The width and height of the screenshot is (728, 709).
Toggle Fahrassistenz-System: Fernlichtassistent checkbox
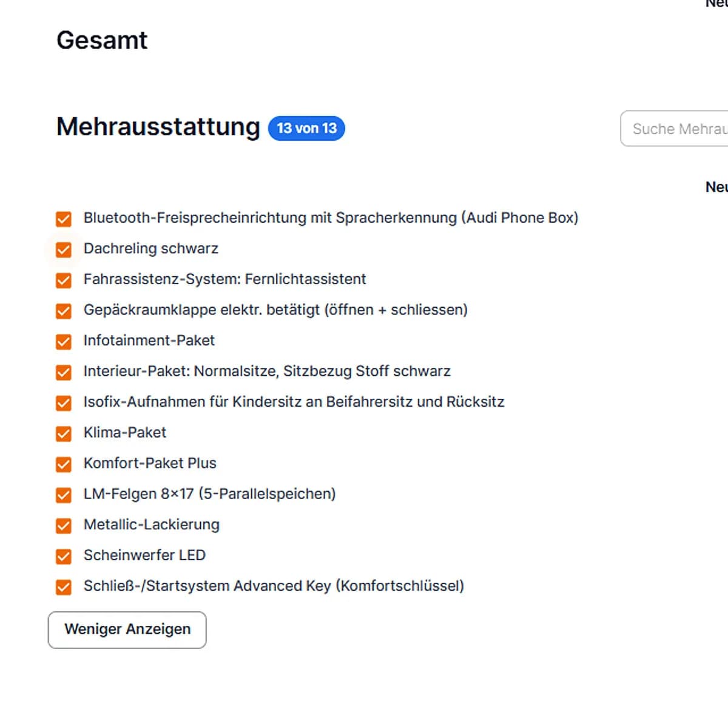(64, 280)
